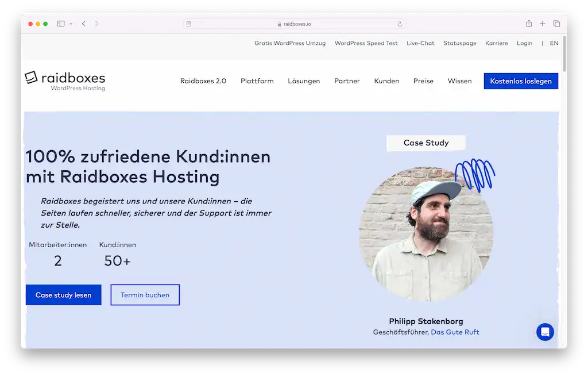Open the reader view icon in address bar

188,24
